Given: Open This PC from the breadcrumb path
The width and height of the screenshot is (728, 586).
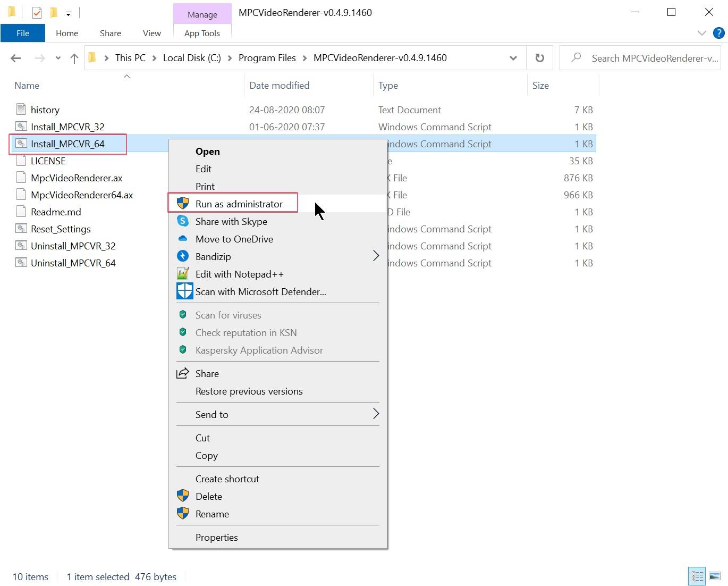Looking at the screenshot, I should click(130, 58).
